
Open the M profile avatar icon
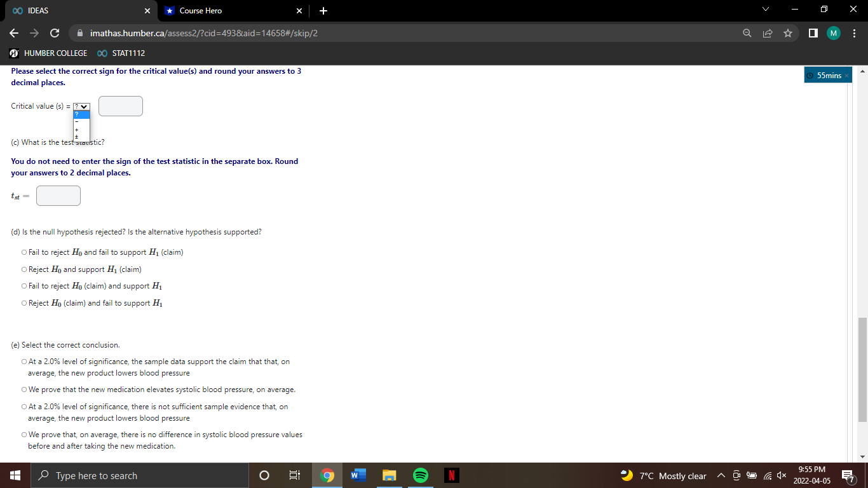tap(833, 33)
